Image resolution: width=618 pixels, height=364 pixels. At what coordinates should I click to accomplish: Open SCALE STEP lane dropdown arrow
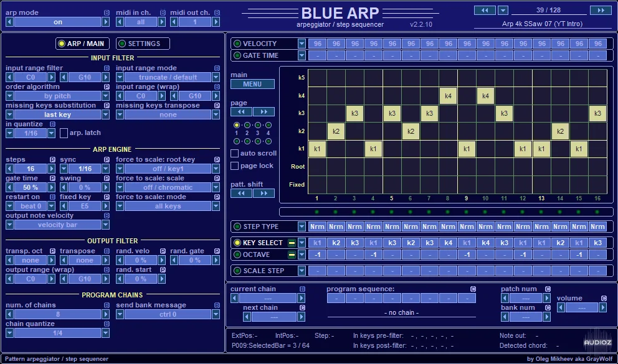tap(302, 271)
